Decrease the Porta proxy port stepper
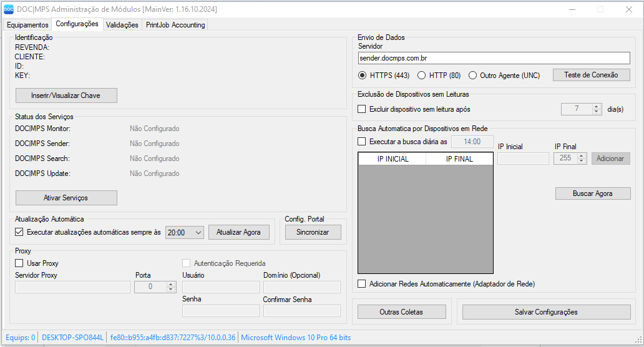644x347 pixels. 171,289
